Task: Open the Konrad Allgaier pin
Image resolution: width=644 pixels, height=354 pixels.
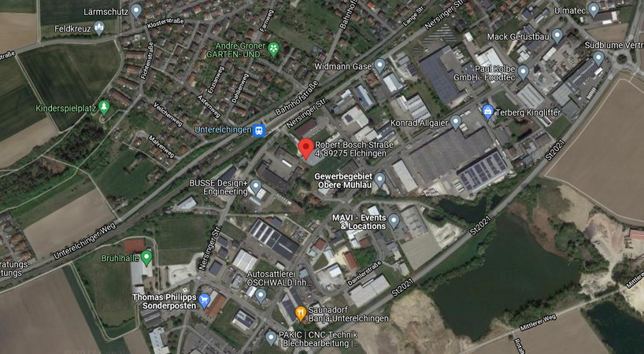Action: 456,122
